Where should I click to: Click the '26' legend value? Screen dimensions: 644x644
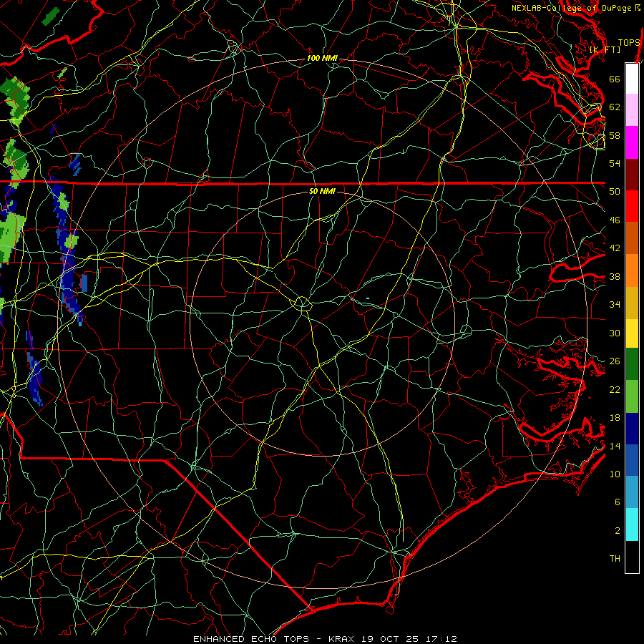[615, 361]
